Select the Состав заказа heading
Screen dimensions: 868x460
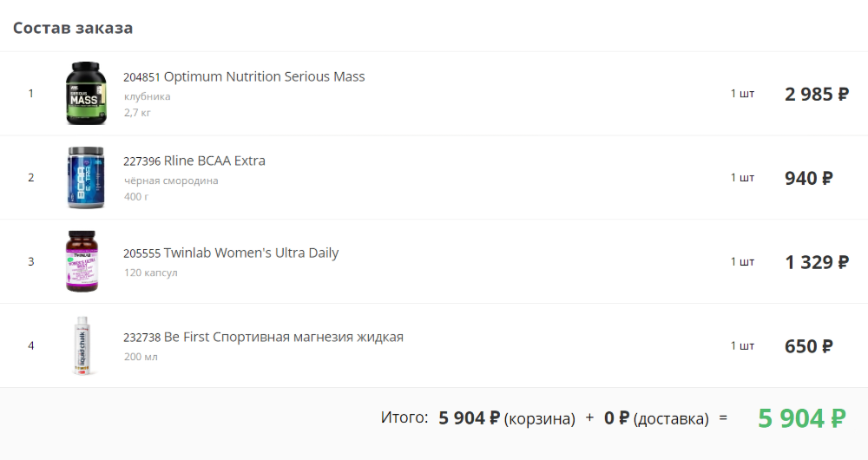pyautogui.click(x=73, y=28)
